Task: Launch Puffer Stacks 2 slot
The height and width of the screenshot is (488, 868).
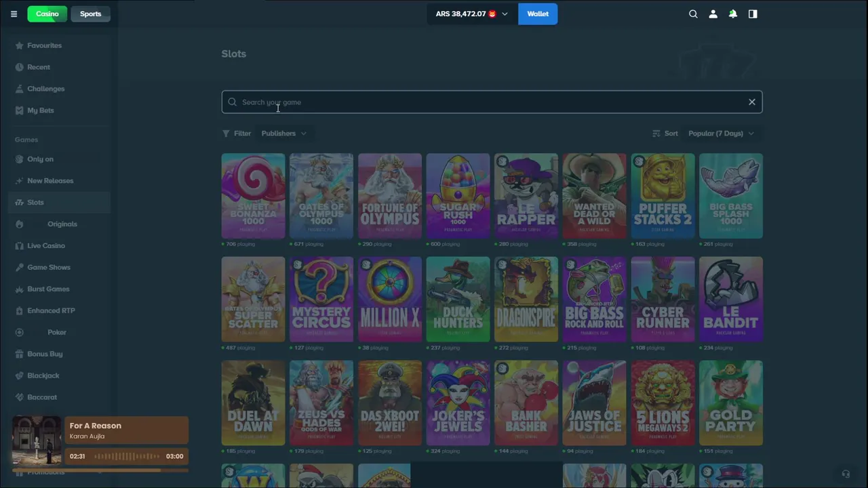Action: (x=663, y=196)
